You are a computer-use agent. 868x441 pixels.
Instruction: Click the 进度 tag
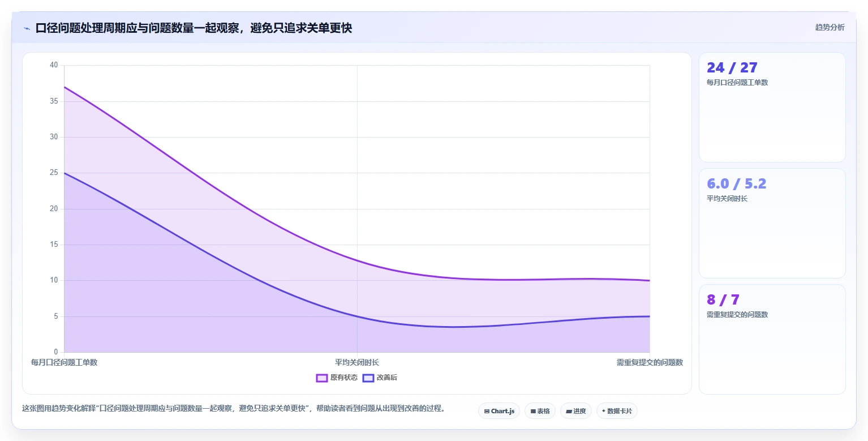point(576,411)
